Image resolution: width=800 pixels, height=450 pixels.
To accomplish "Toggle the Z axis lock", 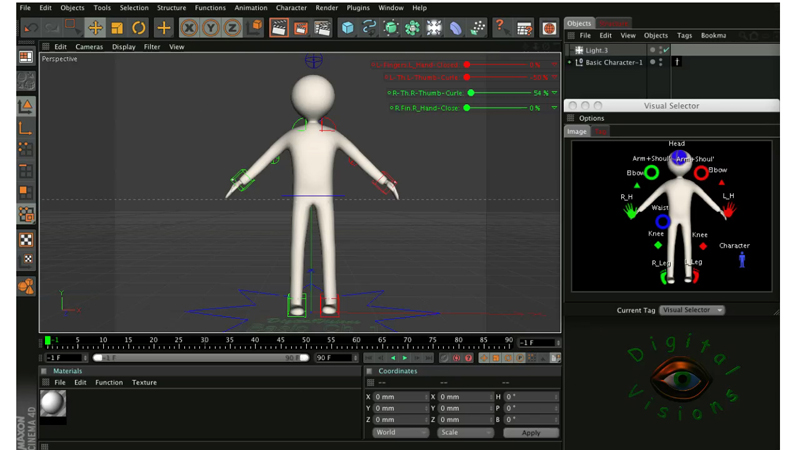I will (x=232, y=28).
